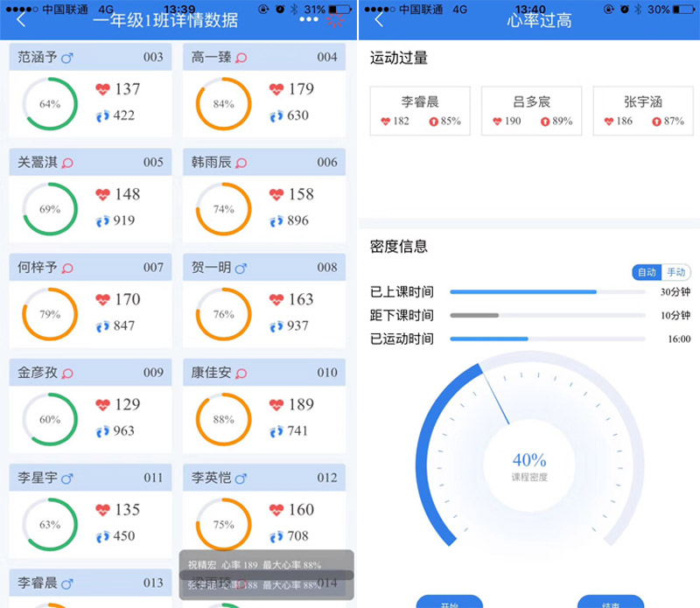Tap the 运动过量 section heading
Image resolution: width=700 pixels, height=608 pixels.
coord(399,58)
